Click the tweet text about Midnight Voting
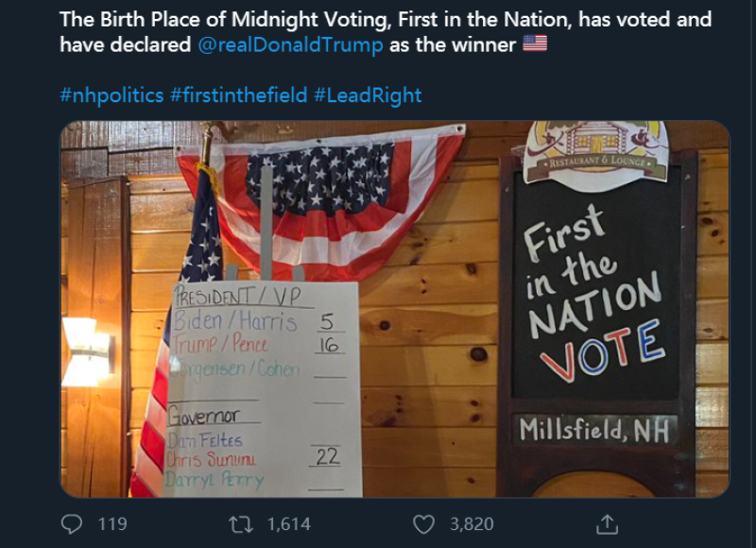This screenshot has height=548, width=756. coord(386,32)
